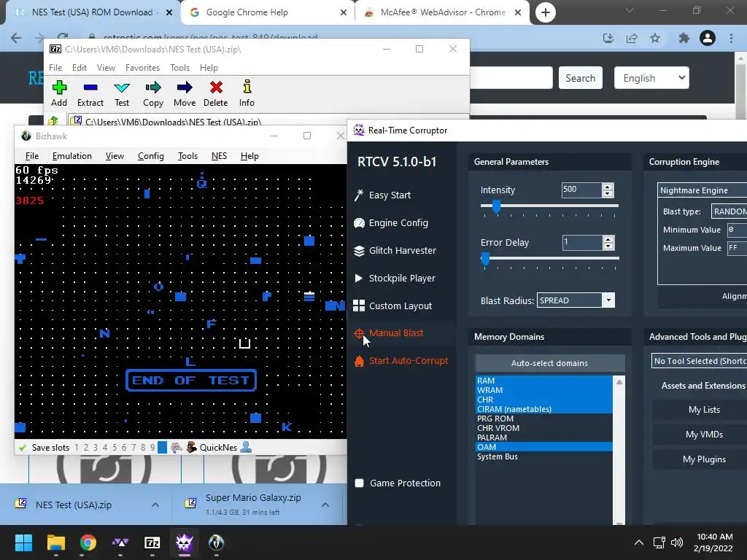Click the Bizhawk QuickNes core icon
Image resolution: width=747 pixels, height=560 pixels.
[192, 447]
